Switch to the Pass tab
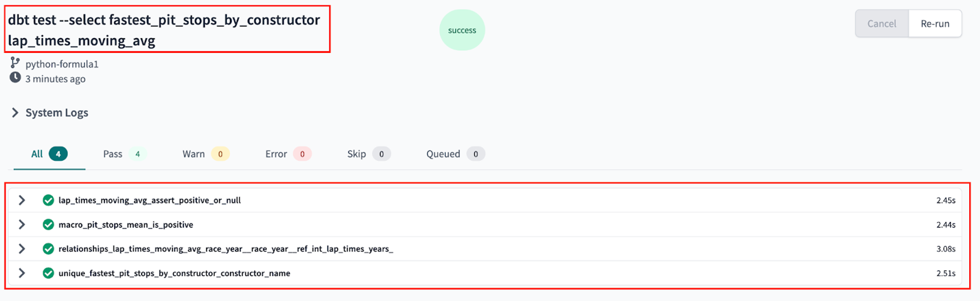The width and height of the screenshot is (980, 301). pos(112,153)
